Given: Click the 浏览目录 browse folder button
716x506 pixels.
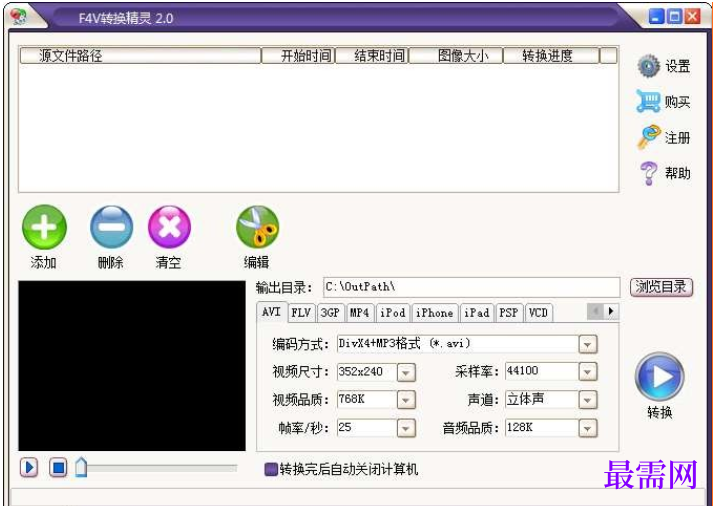Looking at the screenshot, I should tap(661, 287).
